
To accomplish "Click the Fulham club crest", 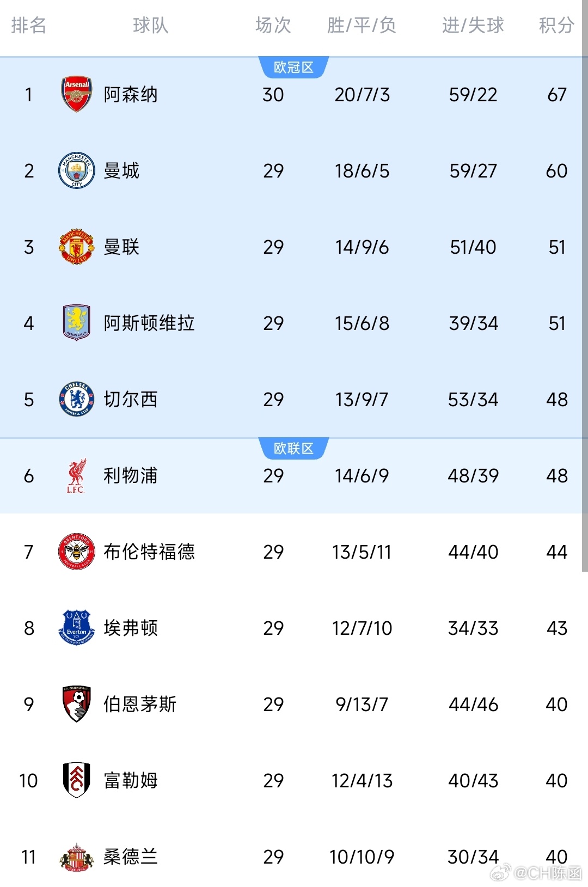I will coord(76,780).
